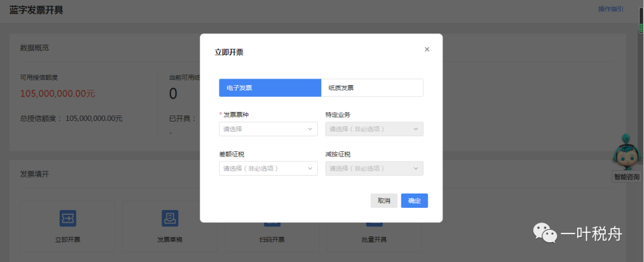The width and height of the screenshot is (644, 262).
Task: Click the 可用授信额度 label
Action: 39,77
